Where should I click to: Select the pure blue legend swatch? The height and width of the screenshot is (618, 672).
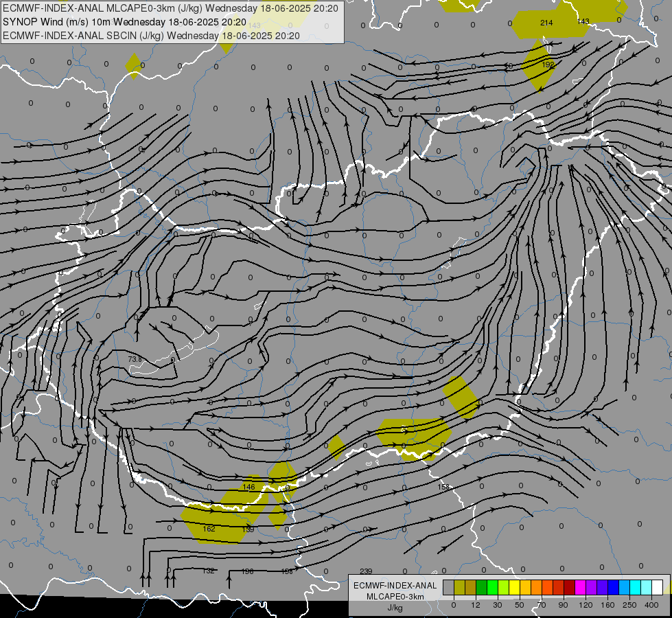(x=613, y=588)
